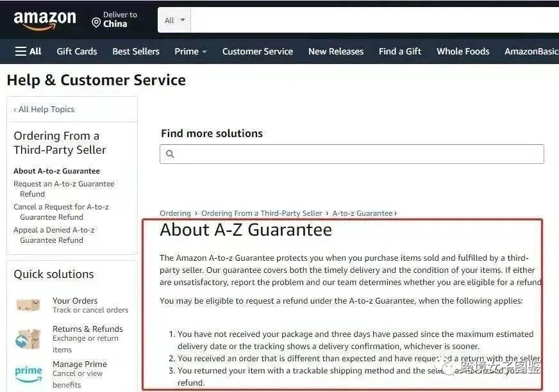Image resolution: width=559 pixels, height=392 pixels.
Task: Click the Amazon logo
Action: 45,20
